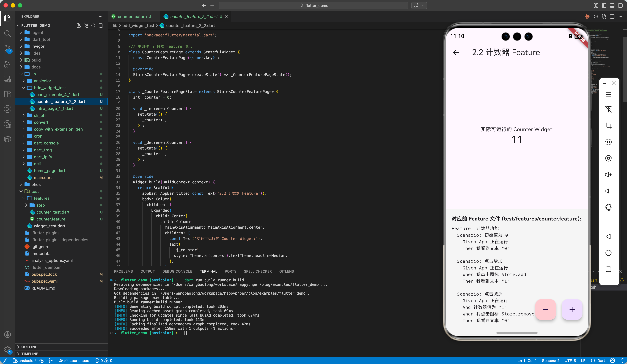627x364 pixels.
Task: Open Search in the activity bar
Action: click(x=8, y=33)
